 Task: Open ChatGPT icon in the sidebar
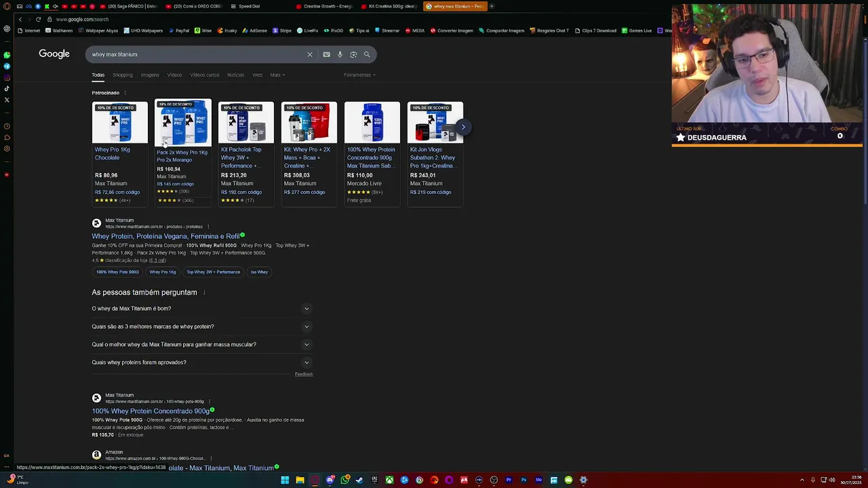coord(7,29)
